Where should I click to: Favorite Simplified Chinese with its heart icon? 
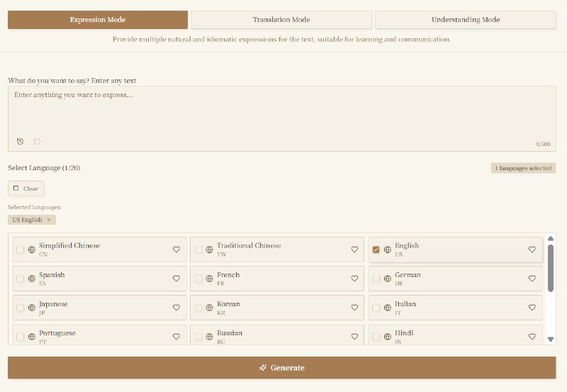176,250
